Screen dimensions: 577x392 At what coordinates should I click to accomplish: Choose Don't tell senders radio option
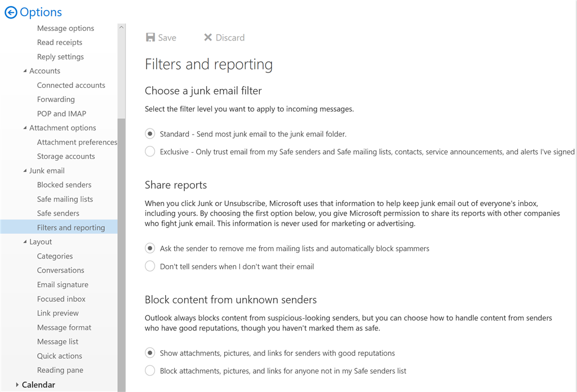tap(150, 266)
